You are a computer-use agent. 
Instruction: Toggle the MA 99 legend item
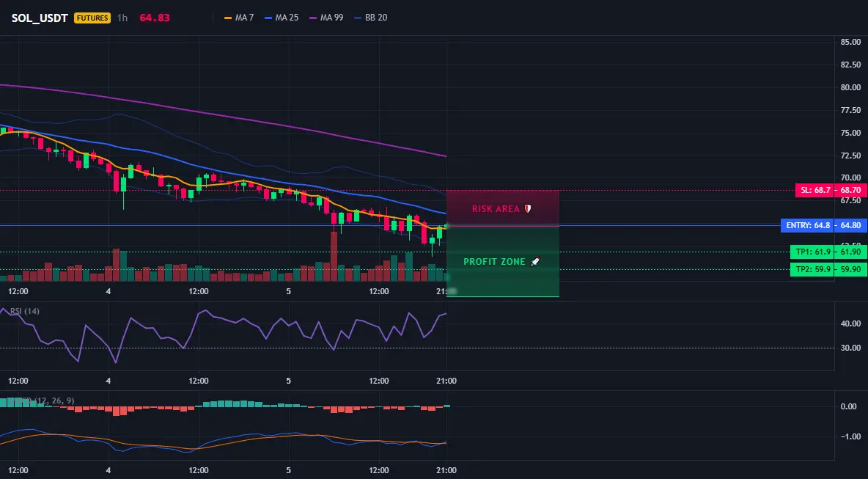click(x=326, y=18)
